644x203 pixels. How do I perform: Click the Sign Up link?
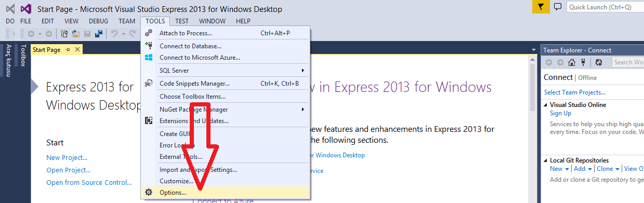click(x=560, y=113)
